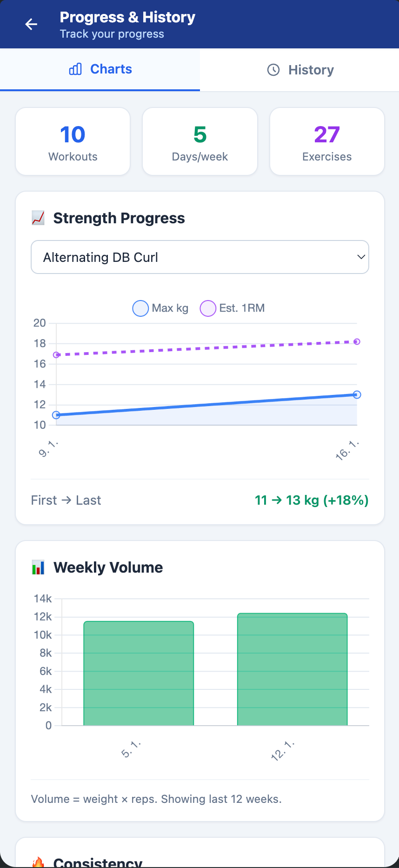Select the purple Est. 1RM legend circle
This screenshot has width=399, height=868.
coord(208,308)
